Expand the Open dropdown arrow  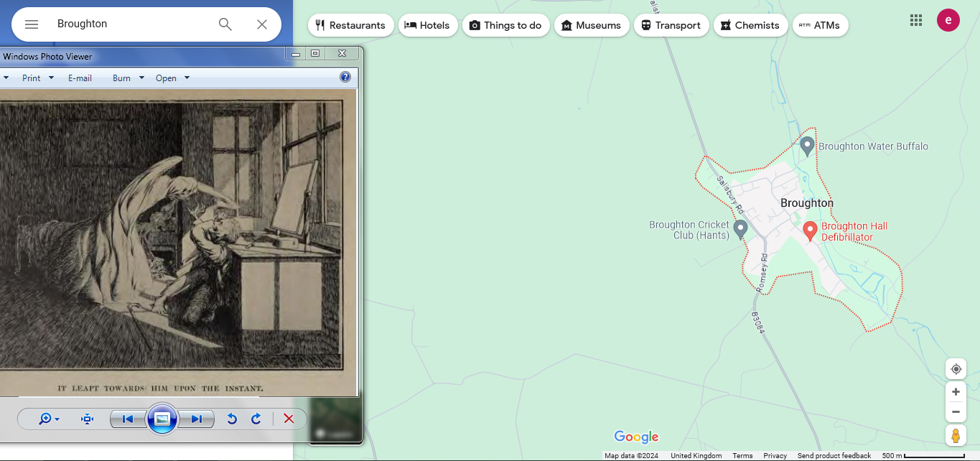click(x=187, y=78)
